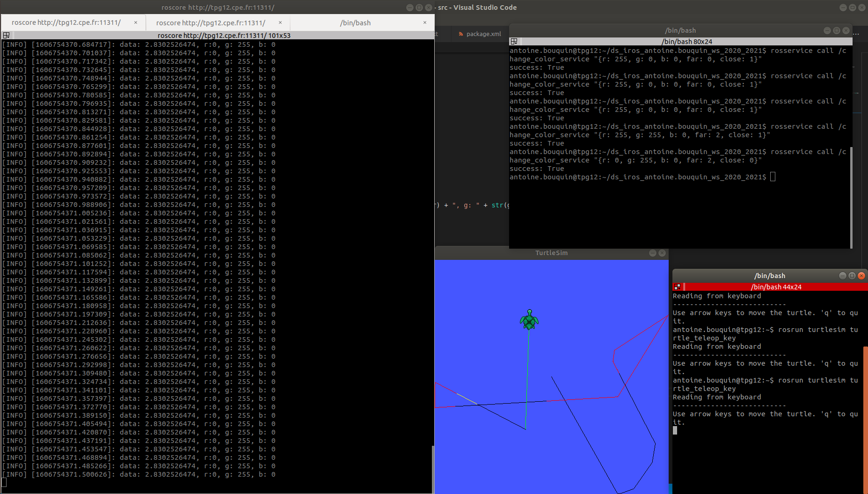Viewport: 868px width, 494px height.
Task: Click scrollbar of /bin/bash 80x24 terminal
Action: (851, 197)
